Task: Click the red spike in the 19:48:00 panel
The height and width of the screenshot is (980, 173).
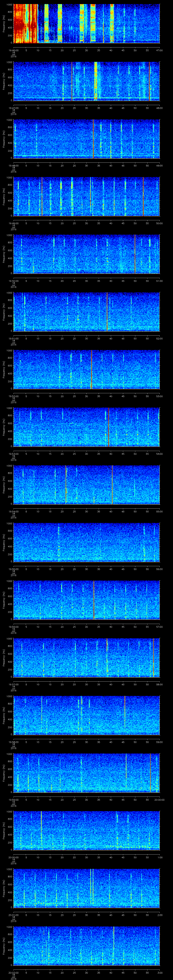Action: (x=93, y=139)
